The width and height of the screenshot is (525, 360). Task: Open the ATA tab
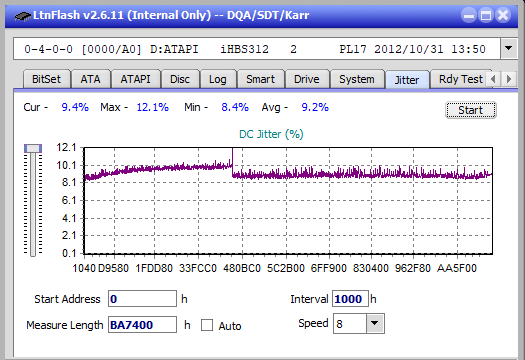[90, 79]
